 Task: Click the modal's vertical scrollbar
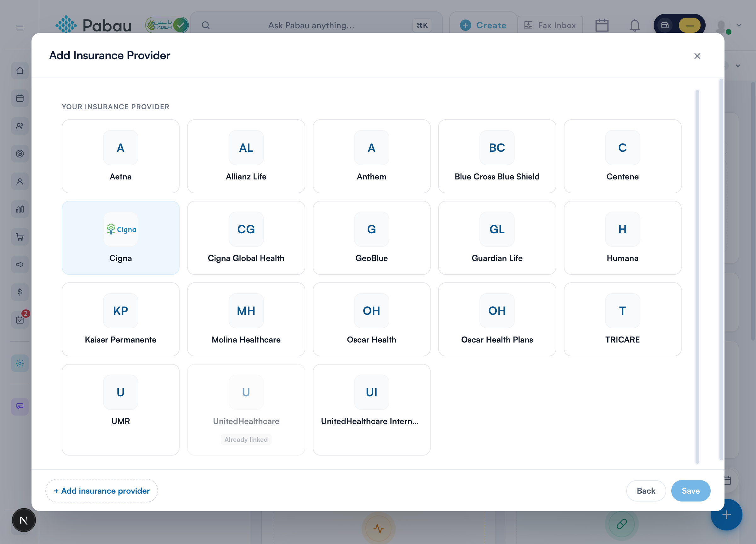point(697,276)
